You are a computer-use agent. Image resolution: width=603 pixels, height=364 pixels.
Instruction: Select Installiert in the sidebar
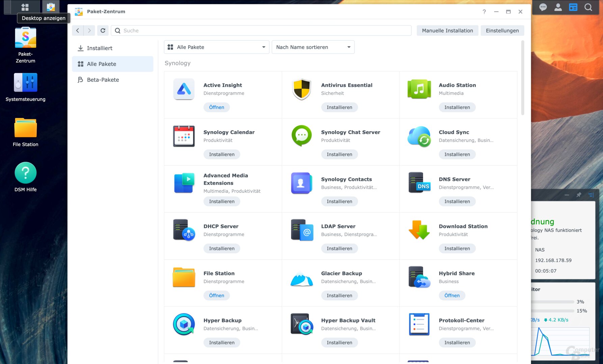pos(113,48)
